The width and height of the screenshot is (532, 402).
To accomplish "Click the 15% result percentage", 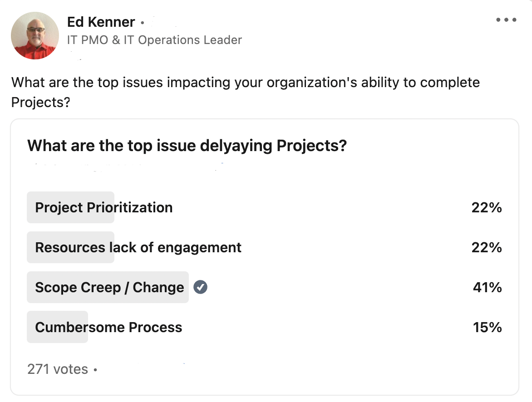I will coord(487,327).
